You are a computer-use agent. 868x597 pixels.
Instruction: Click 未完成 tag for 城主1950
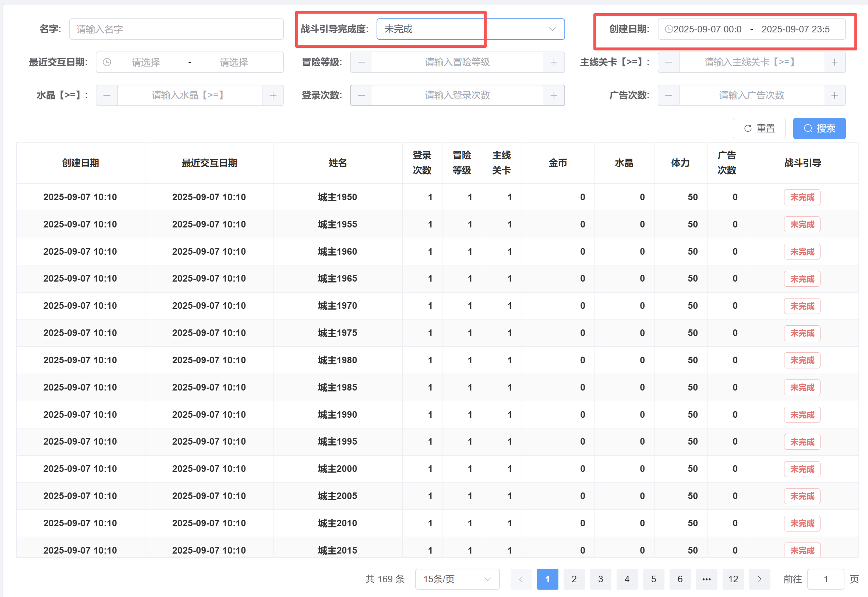coord(802,197)
